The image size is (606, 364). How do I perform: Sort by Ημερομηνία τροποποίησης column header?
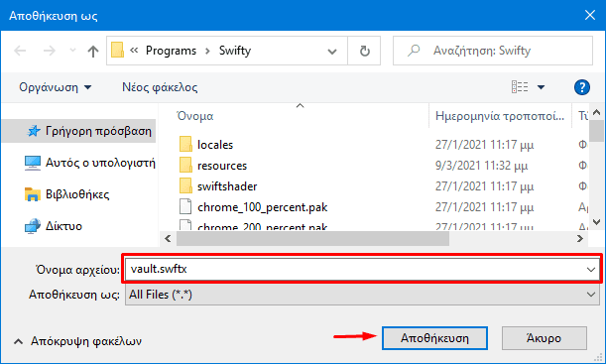coord(500,116)
